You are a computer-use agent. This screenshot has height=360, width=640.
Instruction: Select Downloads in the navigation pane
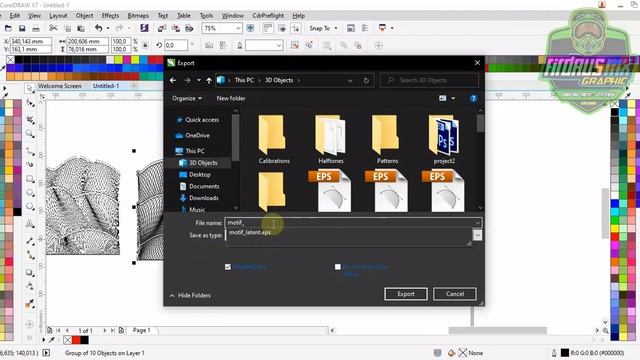tap(203, 198)
